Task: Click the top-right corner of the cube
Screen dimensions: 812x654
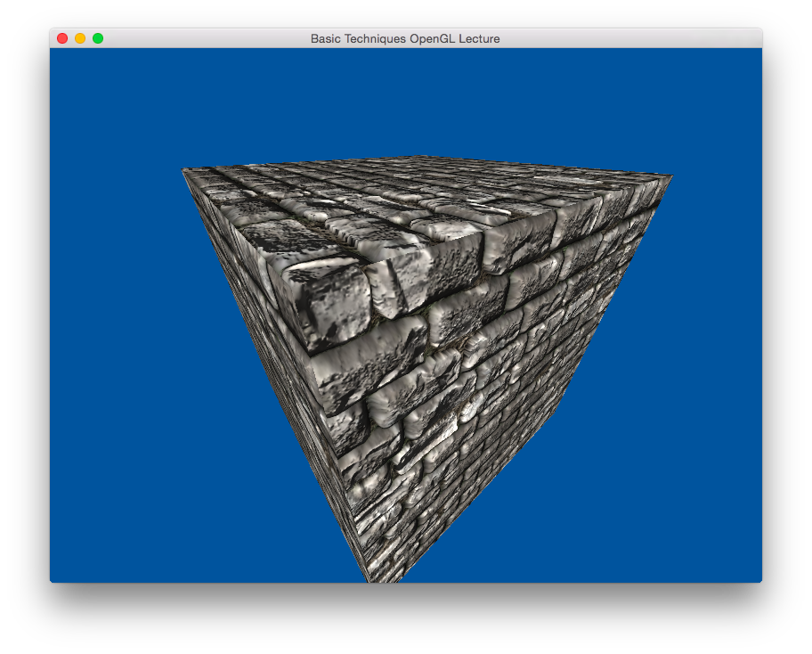Action: coord(672,176)
